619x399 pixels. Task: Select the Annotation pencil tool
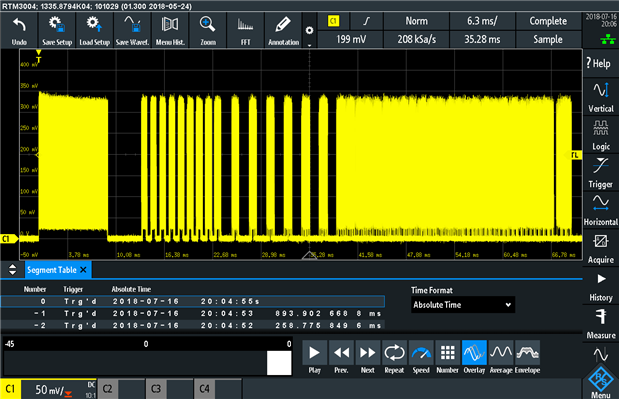coord(283,30)
